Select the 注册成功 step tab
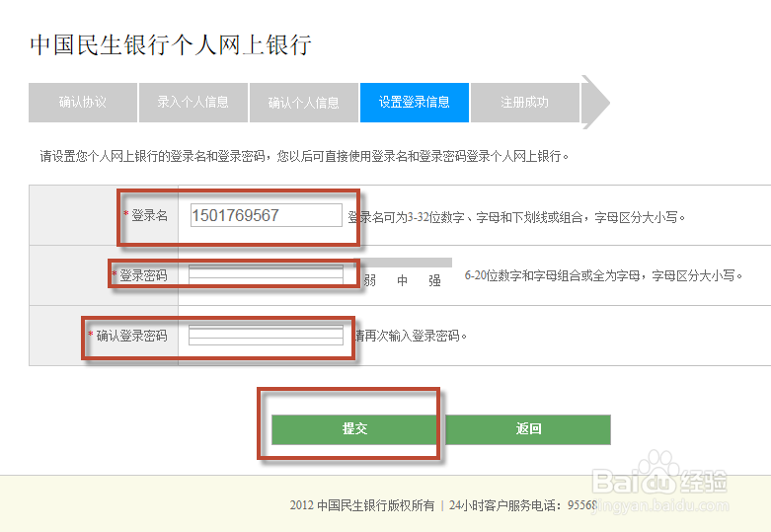This screenshot has width=771, height=532. (x=524, y=103)
